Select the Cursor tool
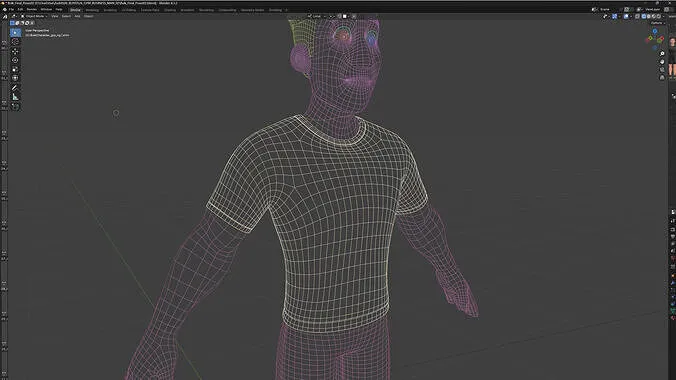The image size is (676, 380). coord(15,42)
